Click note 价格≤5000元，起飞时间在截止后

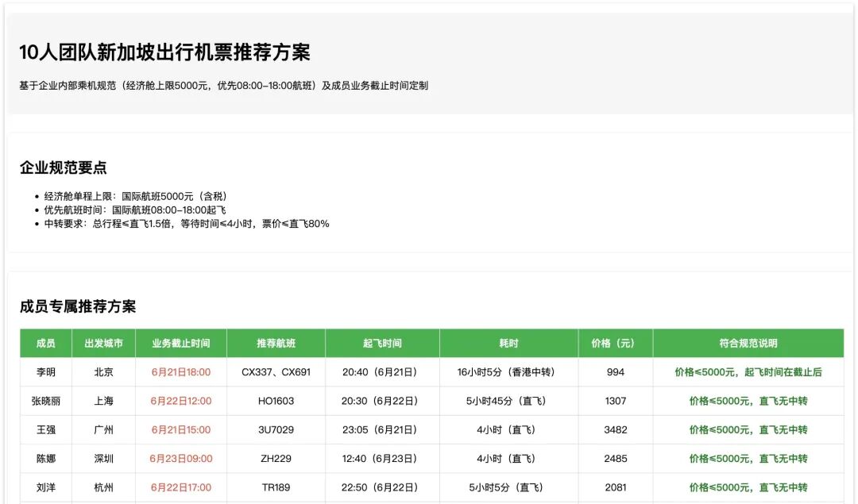pyautogui.click(x=748, y=372)
